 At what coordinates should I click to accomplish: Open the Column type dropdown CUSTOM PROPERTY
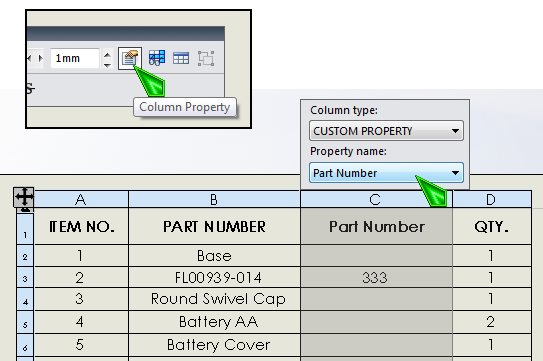[386, 131]
